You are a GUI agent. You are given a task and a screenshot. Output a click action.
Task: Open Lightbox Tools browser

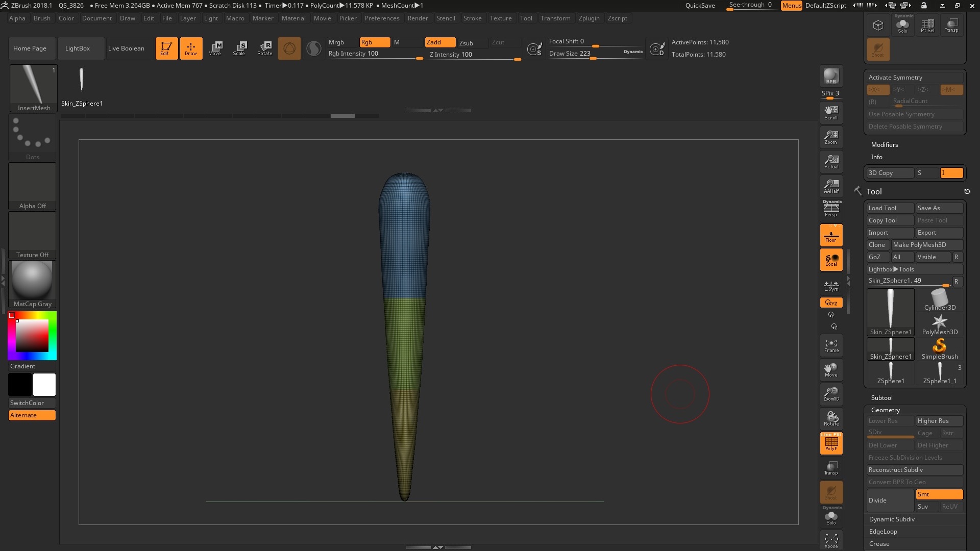(x=915, y=269)
